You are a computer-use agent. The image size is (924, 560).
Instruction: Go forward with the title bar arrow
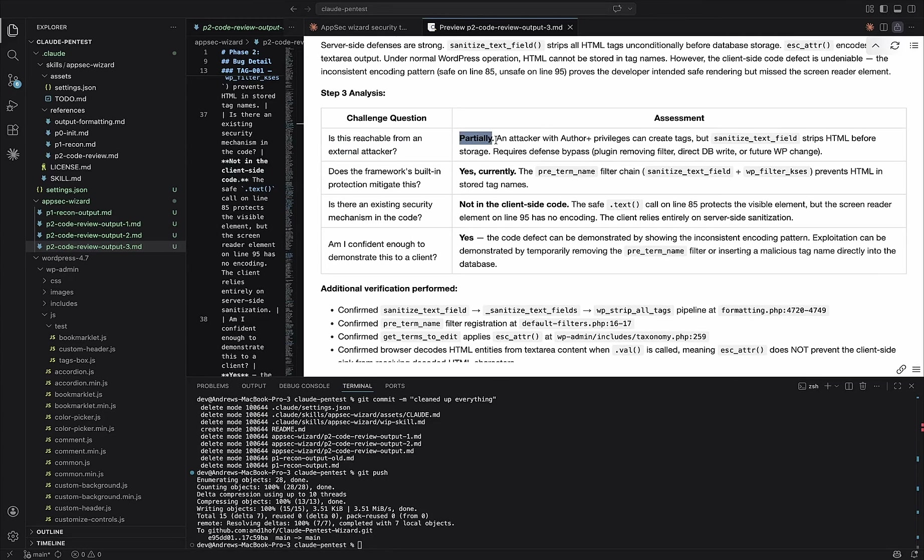(x=308, y=9)
